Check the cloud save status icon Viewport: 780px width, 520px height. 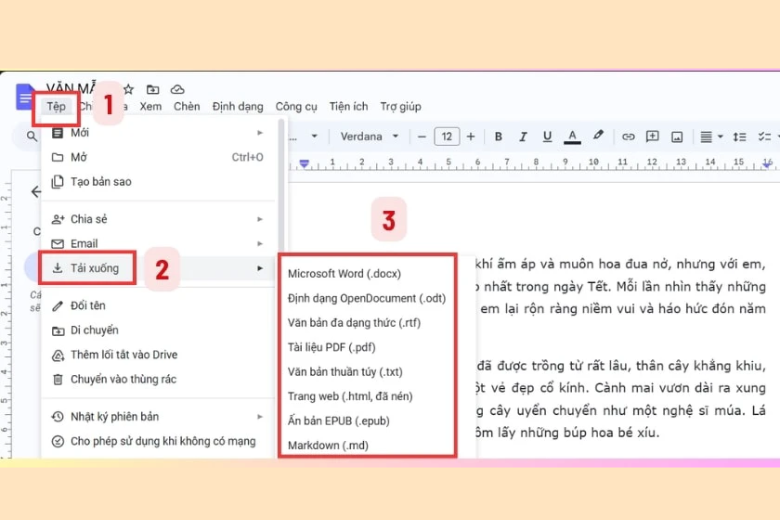pyautogui.click(x=178, y=90)
